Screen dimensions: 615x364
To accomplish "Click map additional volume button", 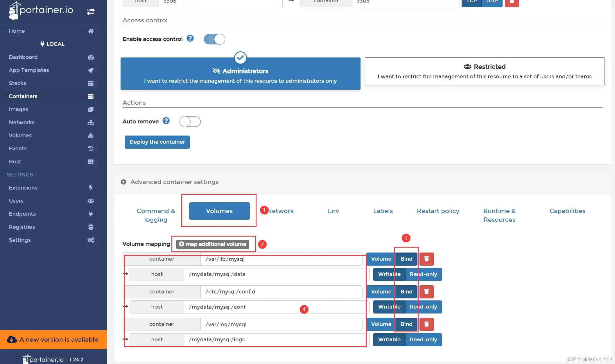I will (213, 244).
